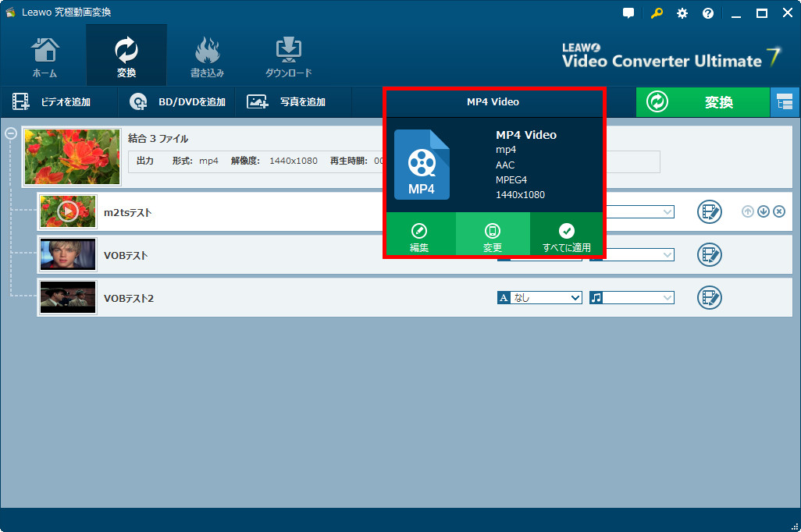Screen dimensions: 801x532
Task: Remove m2tsテスト with the x icon
Action: (x=779, y=211)
